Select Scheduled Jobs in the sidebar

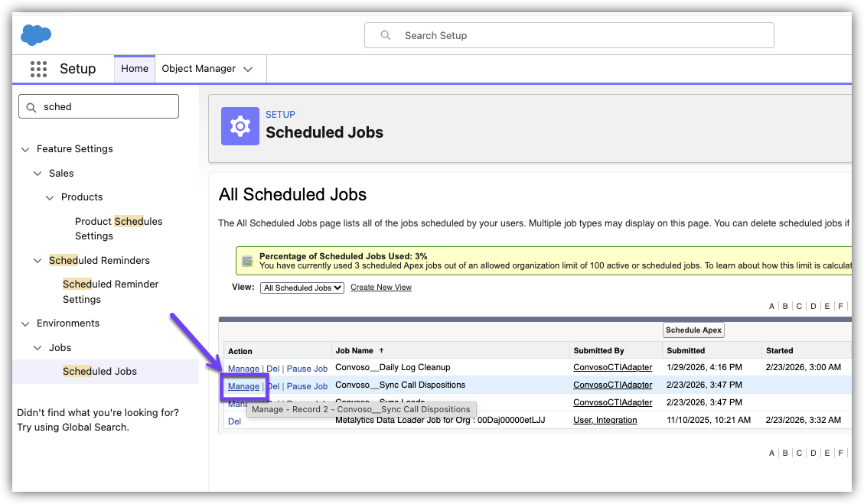pyautogui.click(x=99, y=372)
